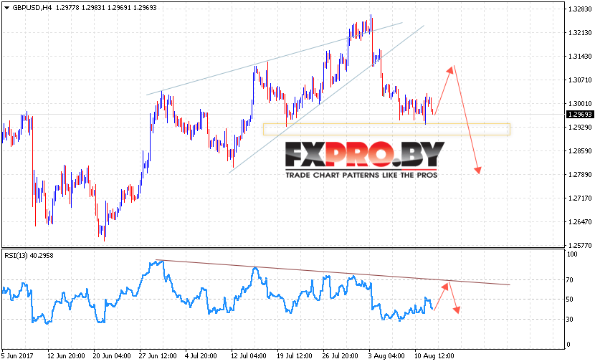The width and height of the screenshot is (595, 364).
Task: Click the 1.27170 price scale label
Action: [x=580, y=198]
